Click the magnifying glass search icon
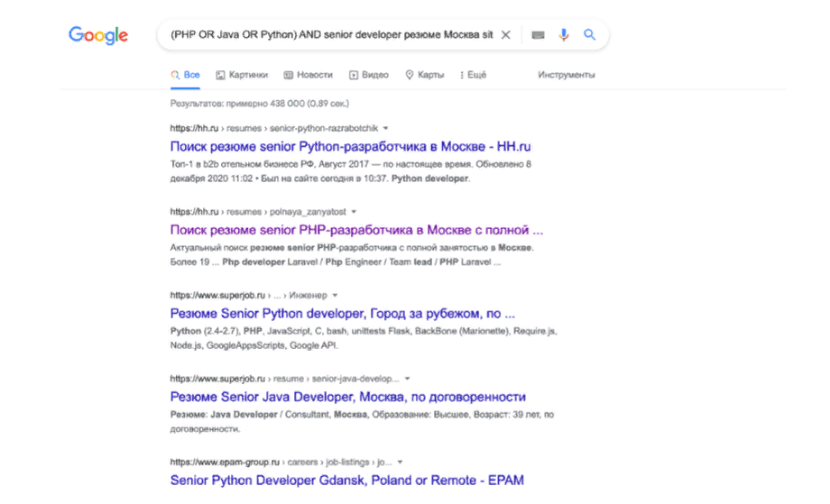 [589, 35]
